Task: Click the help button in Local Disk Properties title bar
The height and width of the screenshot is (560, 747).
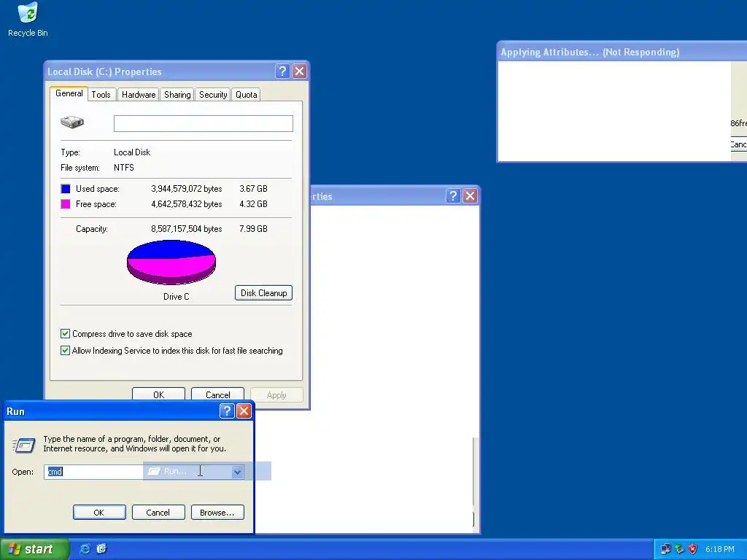Action: pyautogui.click(x=282, y=71)
